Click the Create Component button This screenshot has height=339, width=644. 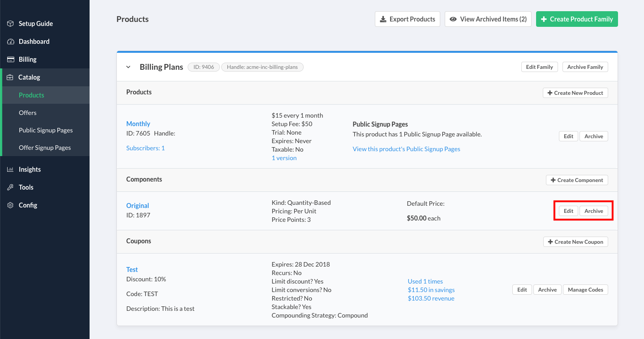coord(576,180)
